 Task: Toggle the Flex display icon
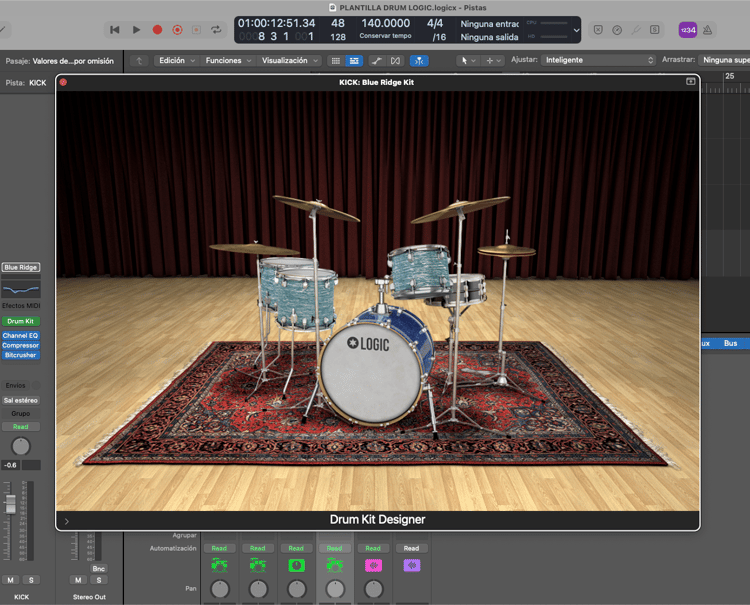point(396,61)
